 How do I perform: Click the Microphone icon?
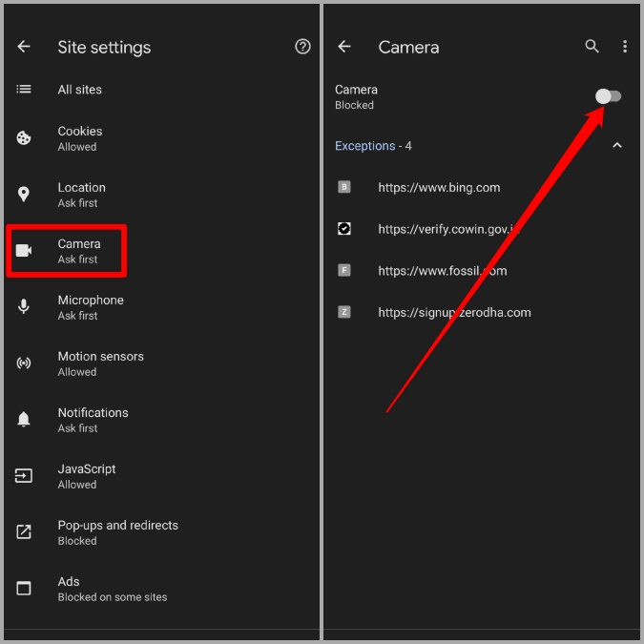(24, 306)
